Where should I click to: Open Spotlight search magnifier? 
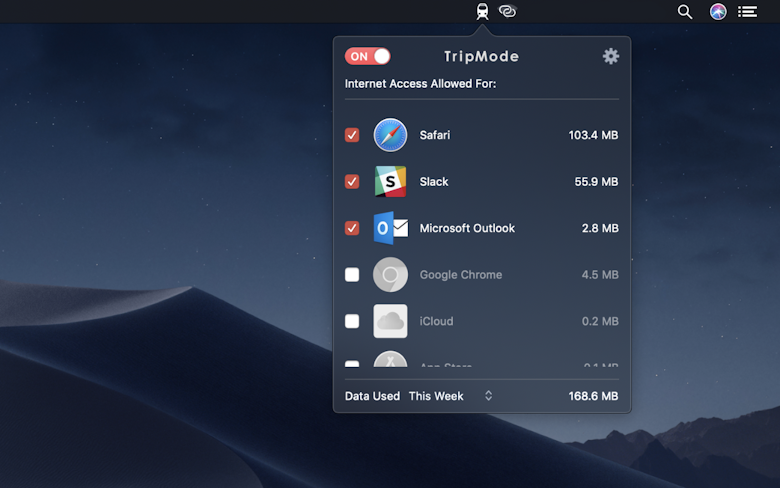click(685, 11)
